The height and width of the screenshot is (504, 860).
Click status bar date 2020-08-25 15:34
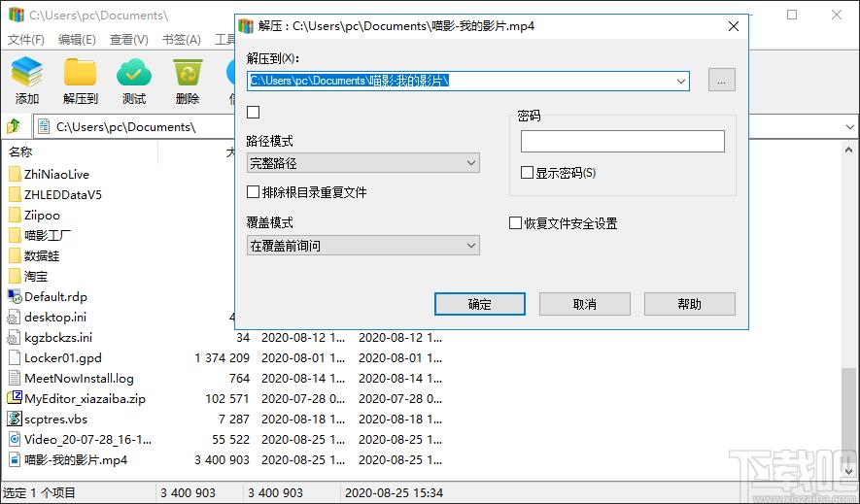tap(394, 493)
